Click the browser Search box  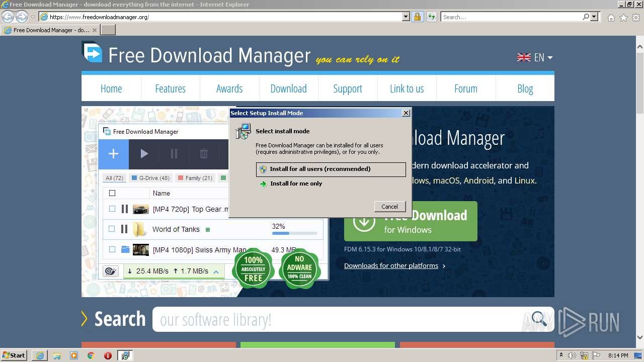click(511, 17)
